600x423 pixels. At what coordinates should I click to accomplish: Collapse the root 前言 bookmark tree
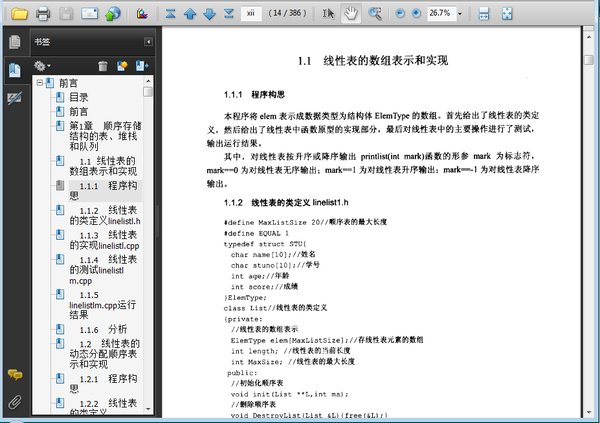[x=38, y=83]
